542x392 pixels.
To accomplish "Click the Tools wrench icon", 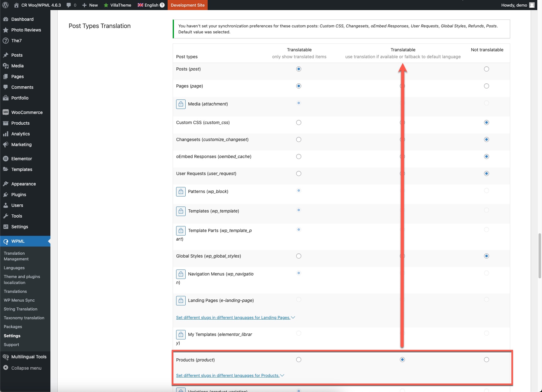I will 6,216.
